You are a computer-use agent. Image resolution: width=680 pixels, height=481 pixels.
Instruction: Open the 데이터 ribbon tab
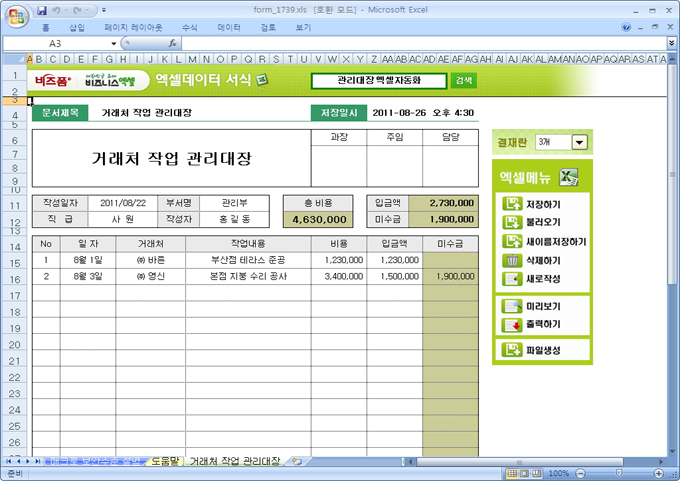(229, 28)
